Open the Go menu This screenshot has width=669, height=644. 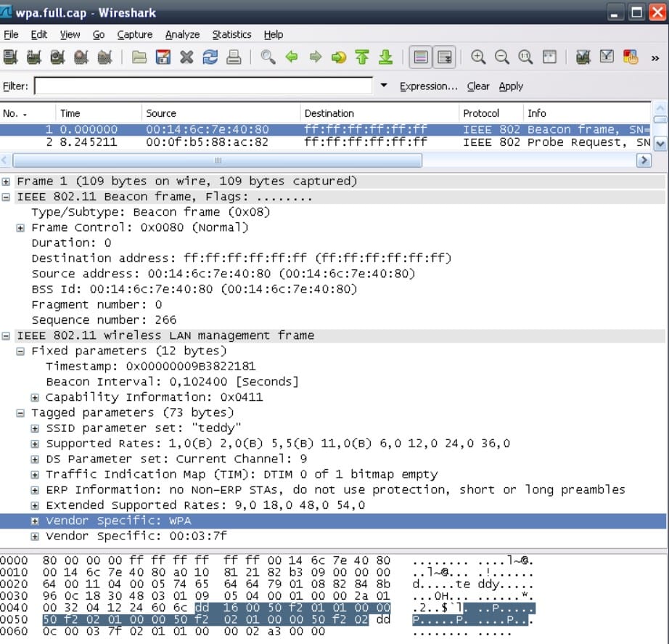tap(99, 35)
